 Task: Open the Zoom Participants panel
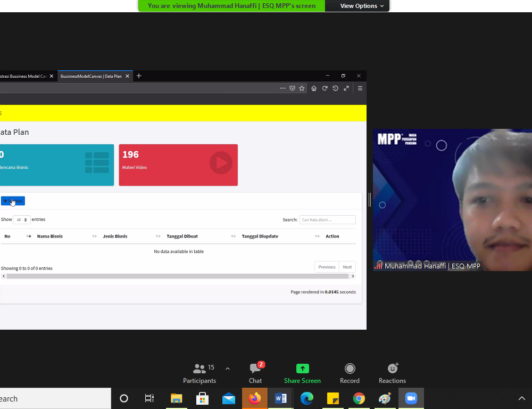(199, 373)
